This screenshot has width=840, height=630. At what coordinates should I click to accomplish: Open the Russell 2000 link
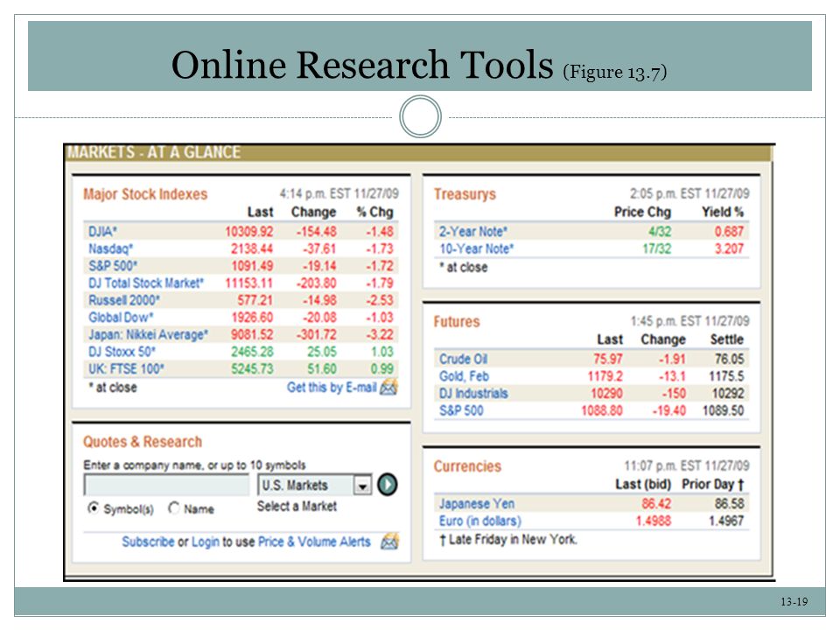124,300
